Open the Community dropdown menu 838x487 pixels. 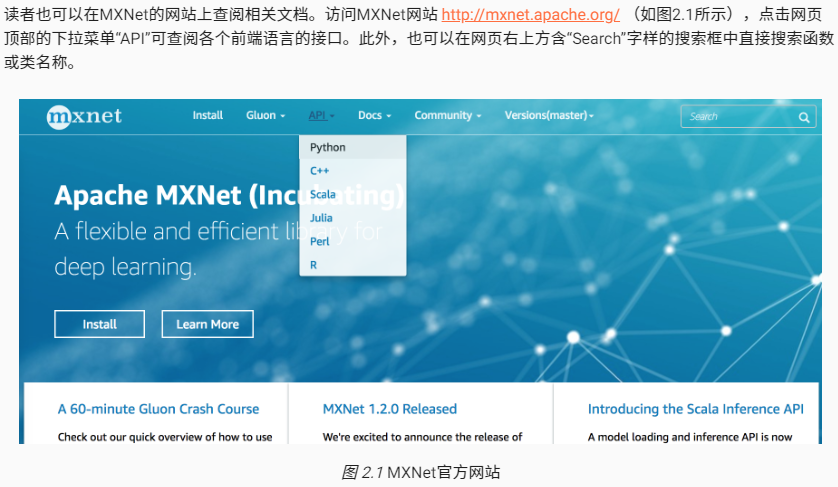[x=448, y=115]
